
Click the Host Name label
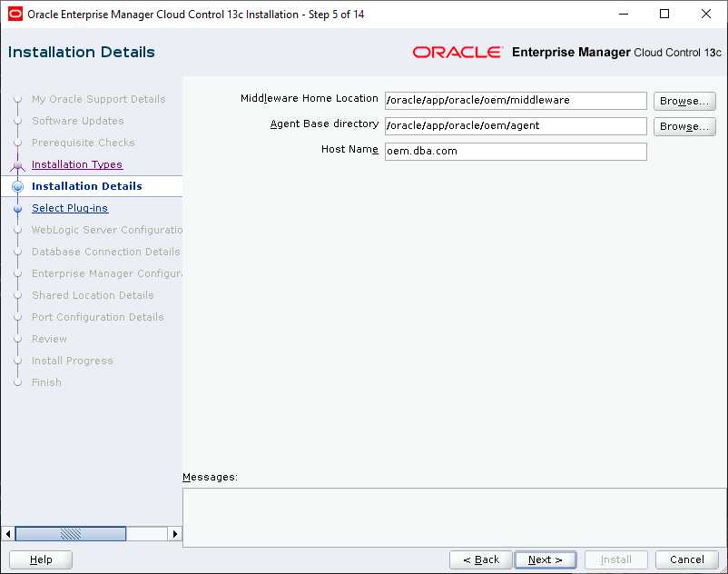(349, 149)
